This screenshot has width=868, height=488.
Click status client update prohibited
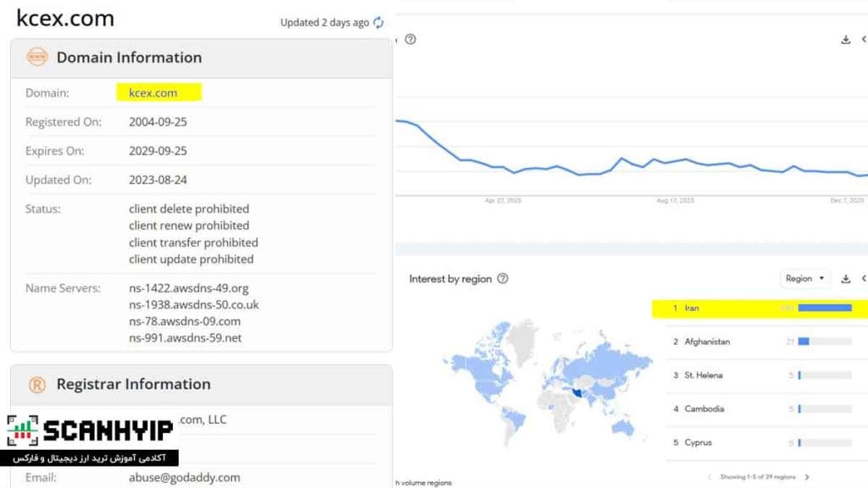pos(191,259)
